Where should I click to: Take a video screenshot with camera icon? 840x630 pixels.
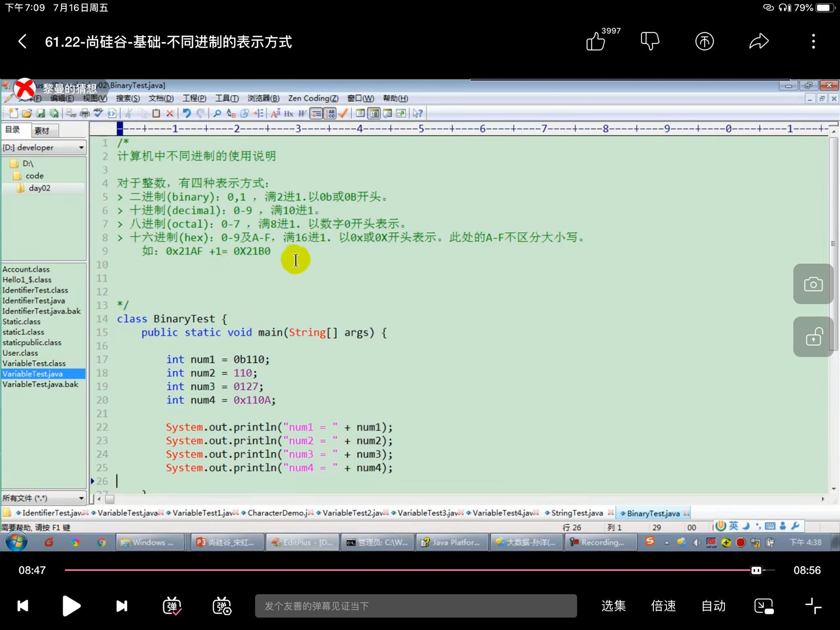(813, 284)
